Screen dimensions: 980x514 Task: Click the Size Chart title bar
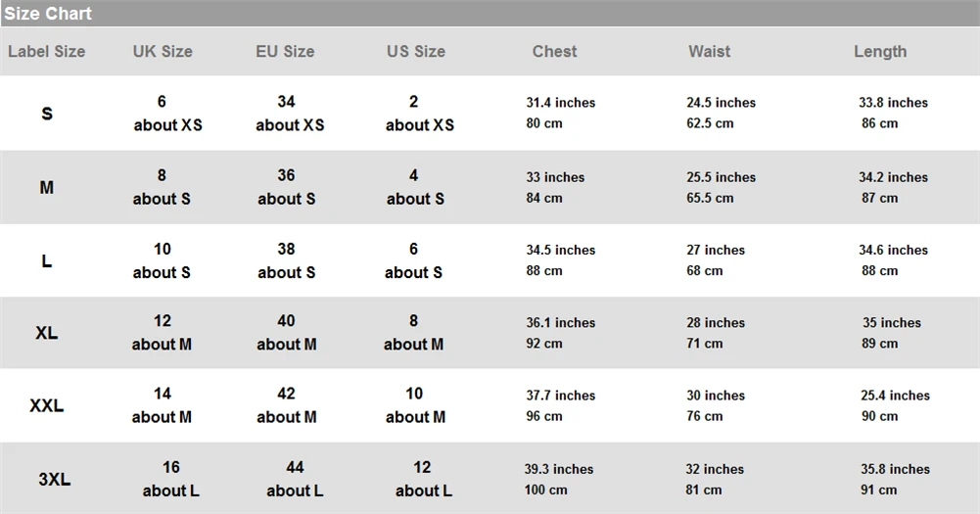click(490, 13)
